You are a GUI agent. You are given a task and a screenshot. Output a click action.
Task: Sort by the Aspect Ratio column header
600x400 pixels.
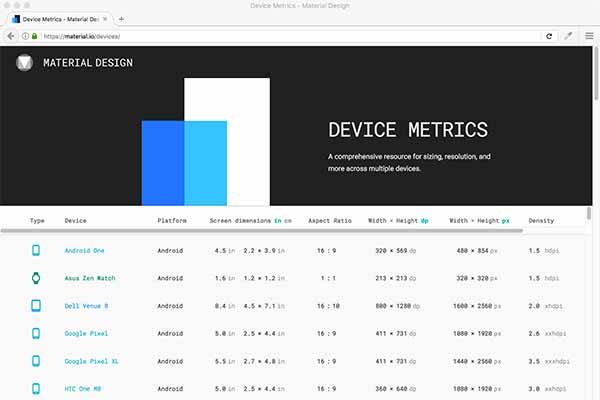click(x=330, y=220)
